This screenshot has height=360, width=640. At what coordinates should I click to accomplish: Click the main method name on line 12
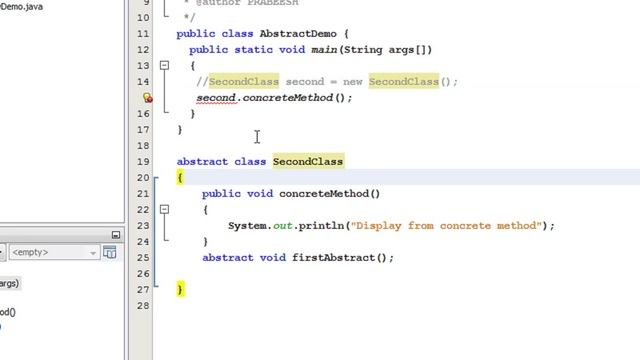tap(324, 50)
